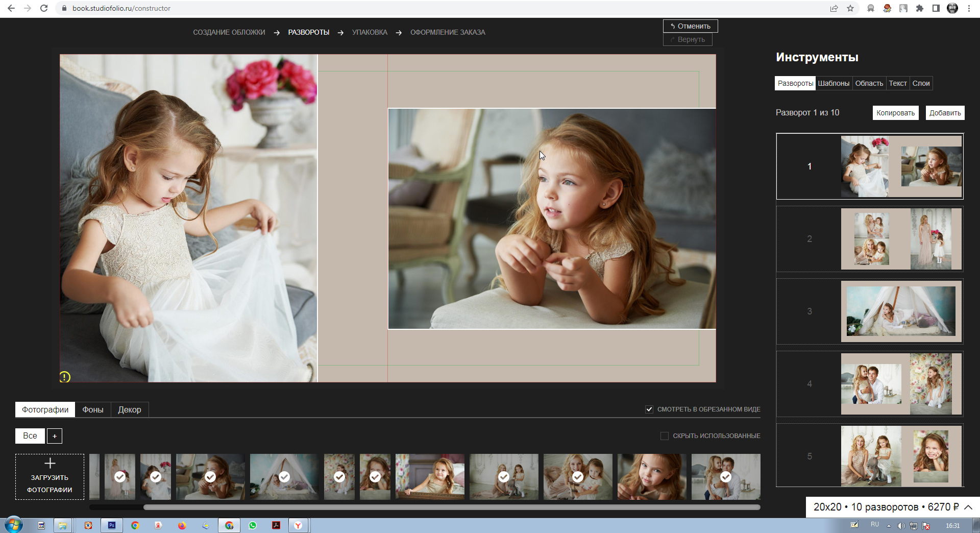Click the Добавить spread button
This screenshot has width=980, height=533.
tap(945, 113)
